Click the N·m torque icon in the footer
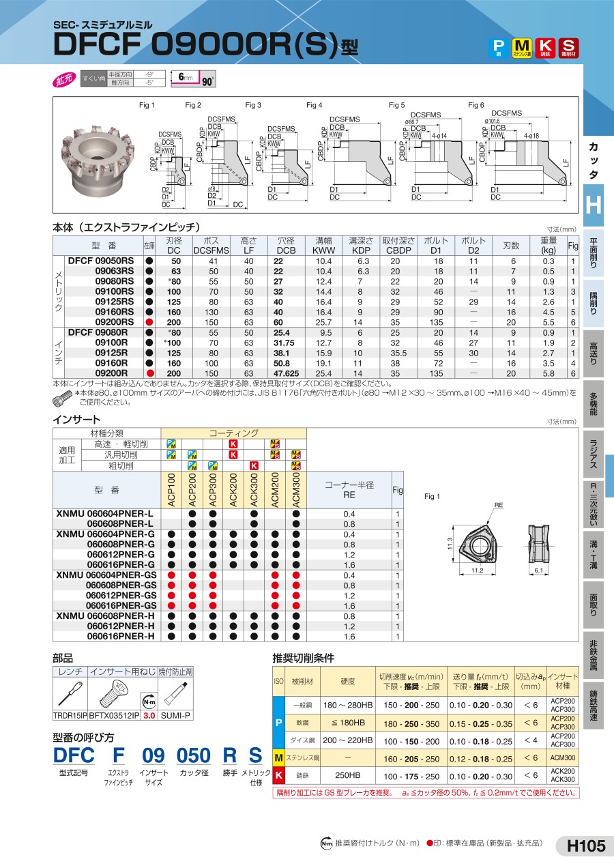The width and height of the screenshot is (614, 868). point(326,843)
